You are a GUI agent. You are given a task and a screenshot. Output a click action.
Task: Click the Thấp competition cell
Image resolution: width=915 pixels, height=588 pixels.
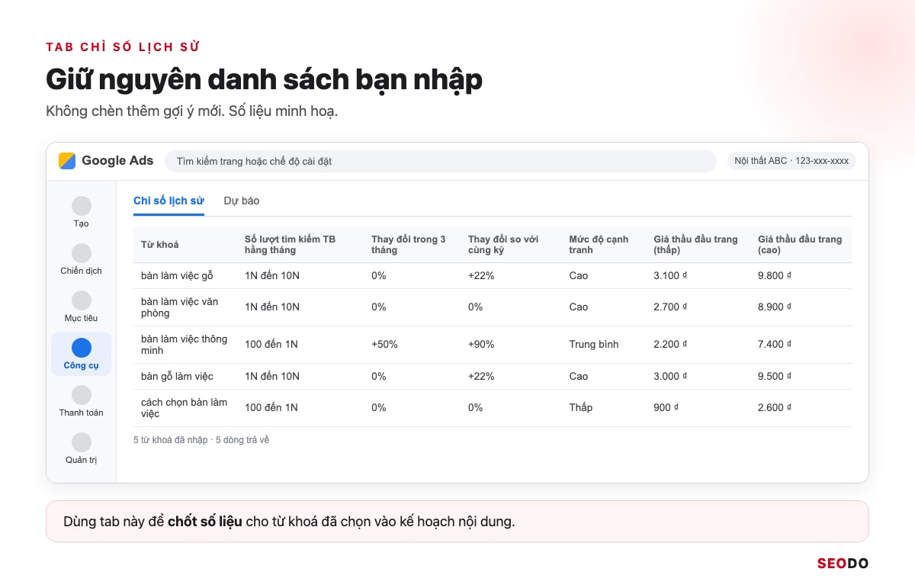click(x=580, y=408)
